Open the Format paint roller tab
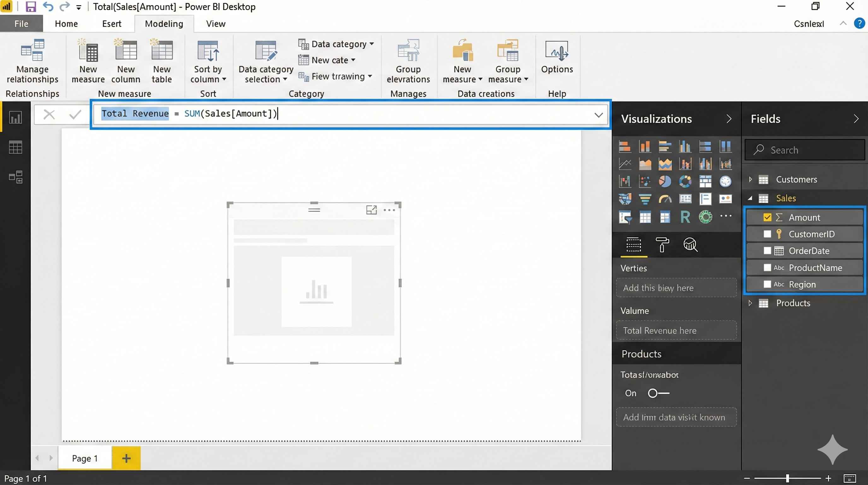The height and width of the screenshot is (485, 868). point(662,244)
